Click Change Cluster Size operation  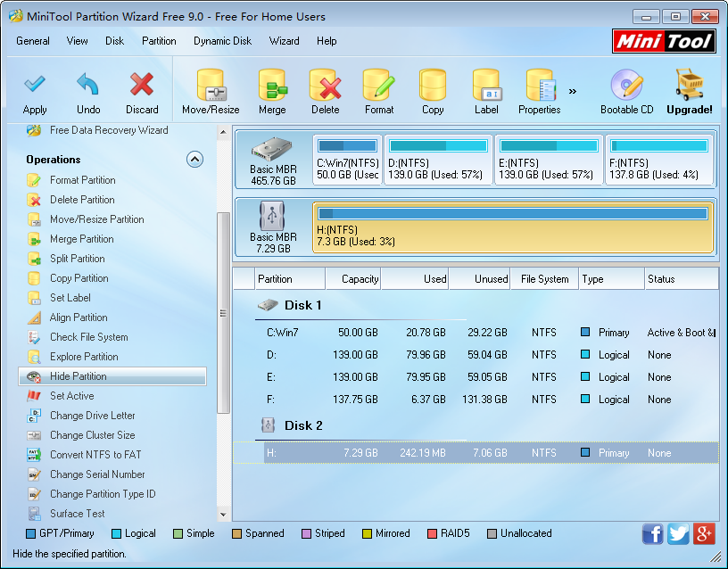pyautogui.click(x=93, y=435)
